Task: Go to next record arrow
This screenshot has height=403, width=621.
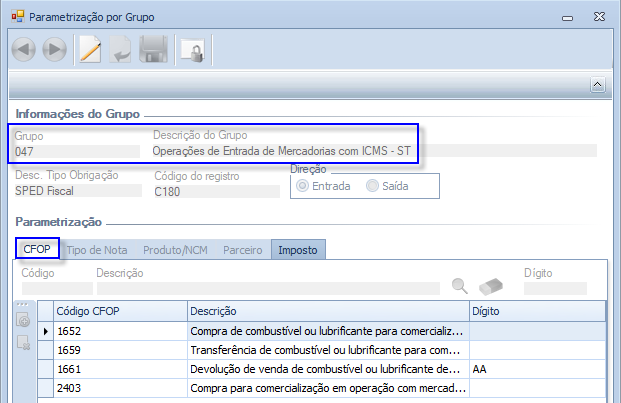Action: [55, 49]
